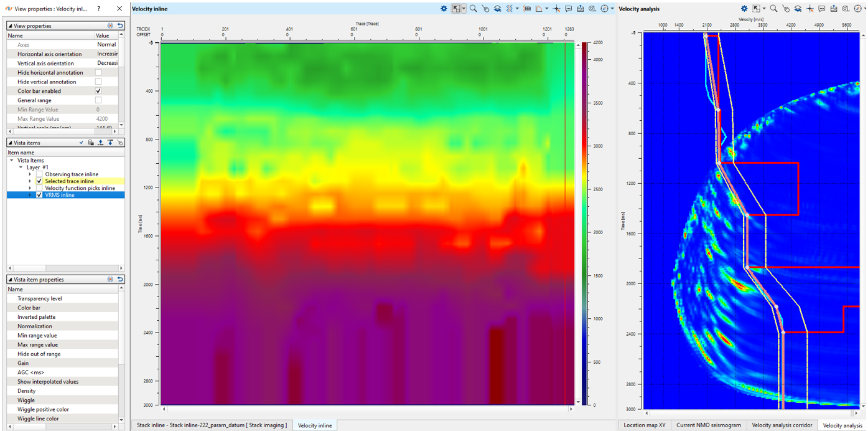The image size is (868, 431).
Task: Select the zoom magnifier in Velocity inline toolbar
Action: pos(474,9)
